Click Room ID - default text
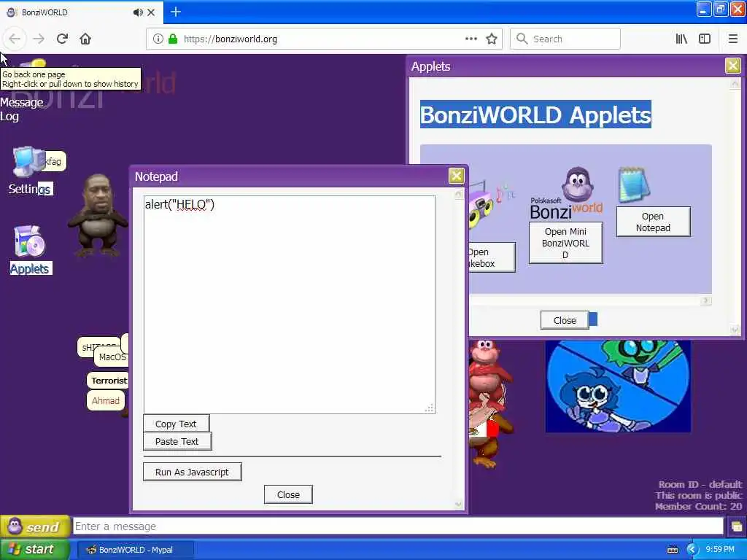 [700, 484]
